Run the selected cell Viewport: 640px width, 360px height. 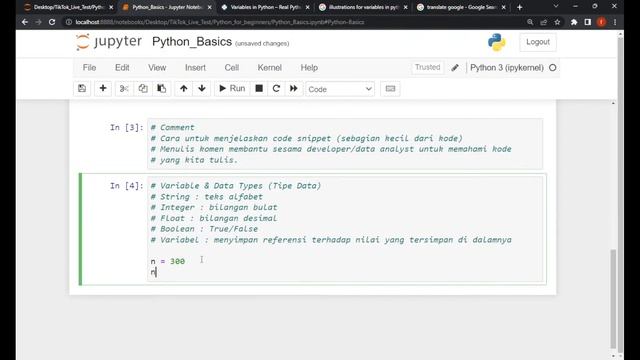[x=232, y=89]
